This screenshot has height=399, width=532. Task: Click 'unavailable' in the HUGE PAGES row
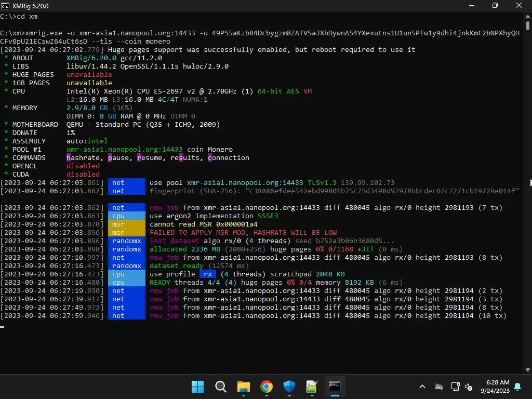point(89,75)
